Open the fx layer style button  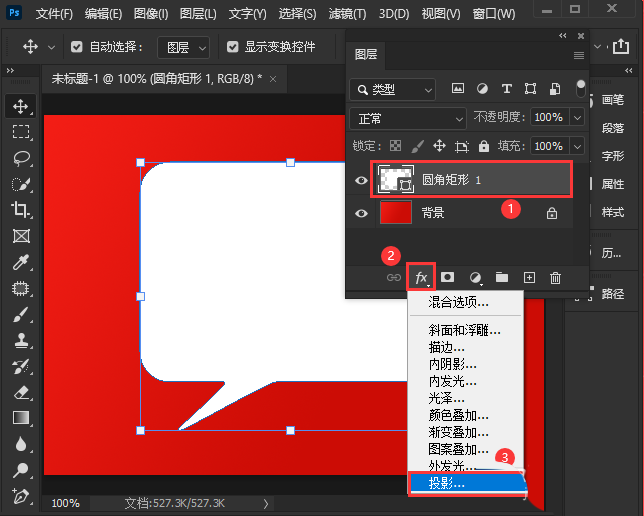tap(421, 278)
